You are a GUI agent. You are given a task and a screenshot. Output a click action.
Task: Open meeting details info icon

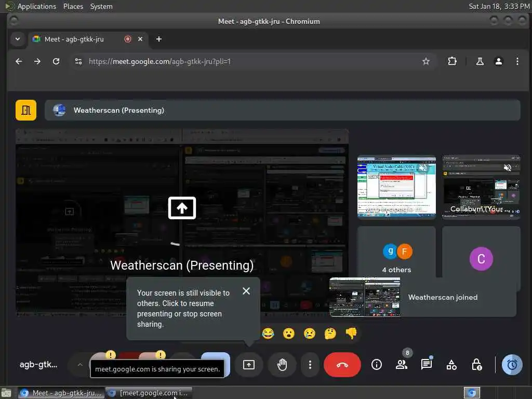tap(376, 365)
